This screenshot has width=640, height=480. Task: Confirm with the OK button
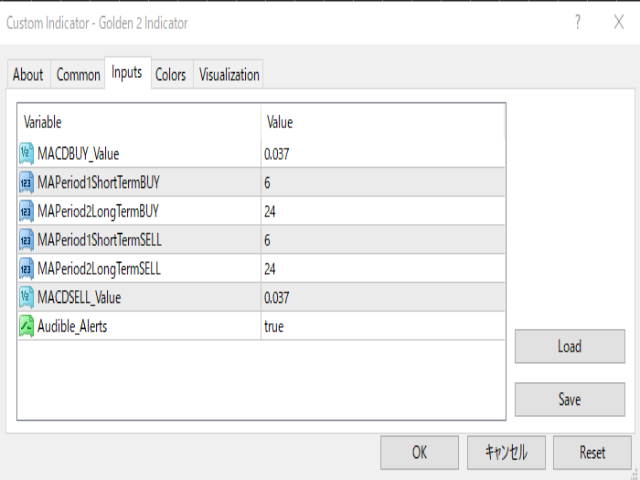pyautogui.click(x=420, y=453)
